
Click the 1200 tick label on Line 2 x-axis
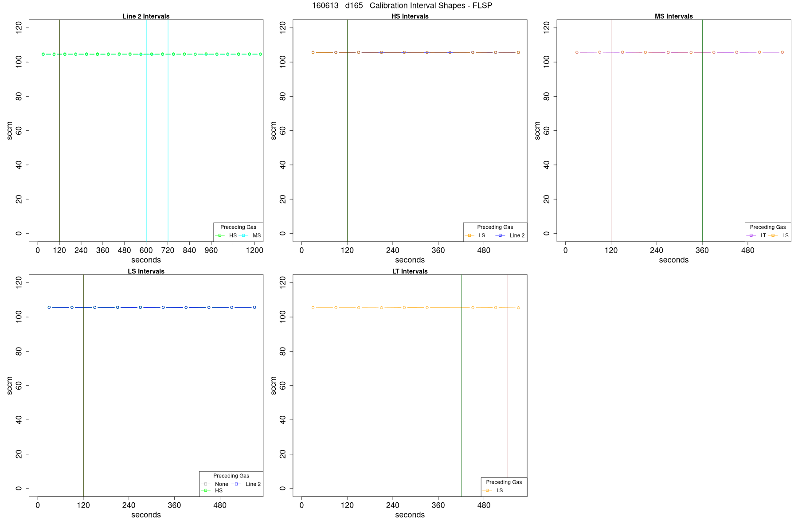(x=254, y=250)
